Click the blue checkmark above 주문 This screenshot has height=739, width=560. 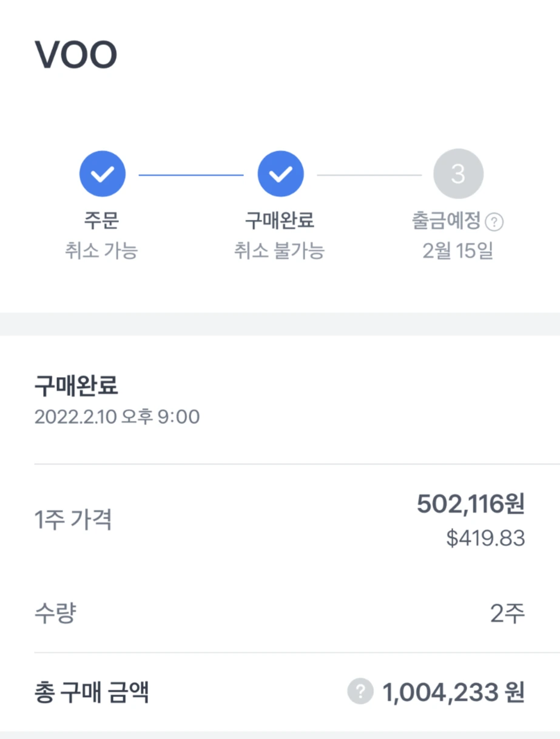point(102,174)
